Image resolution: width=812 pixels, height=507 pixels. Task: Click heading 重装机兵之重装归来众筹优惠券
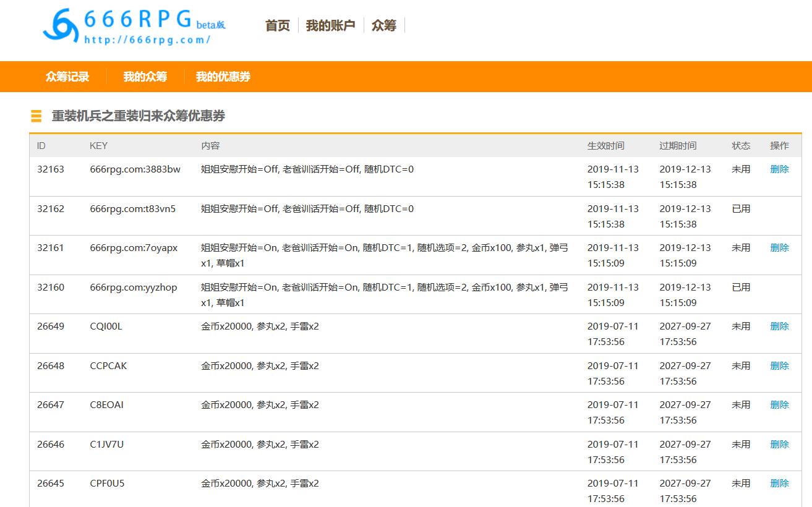(x=139, y=116)
